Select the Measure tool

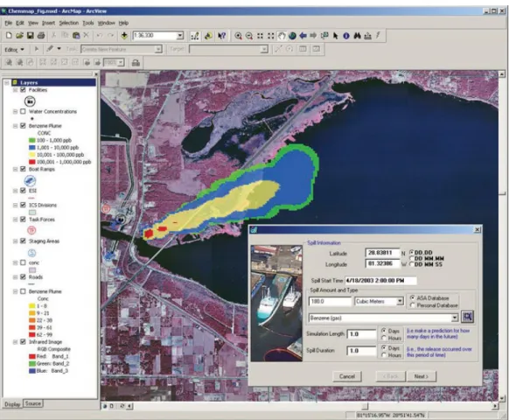pos(368,36)
